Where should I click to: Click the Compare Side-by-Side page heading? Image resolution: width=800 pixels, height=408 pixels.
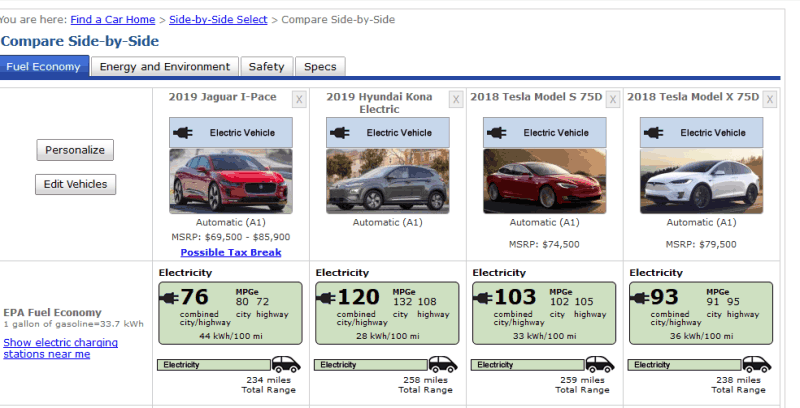[80, 41]
